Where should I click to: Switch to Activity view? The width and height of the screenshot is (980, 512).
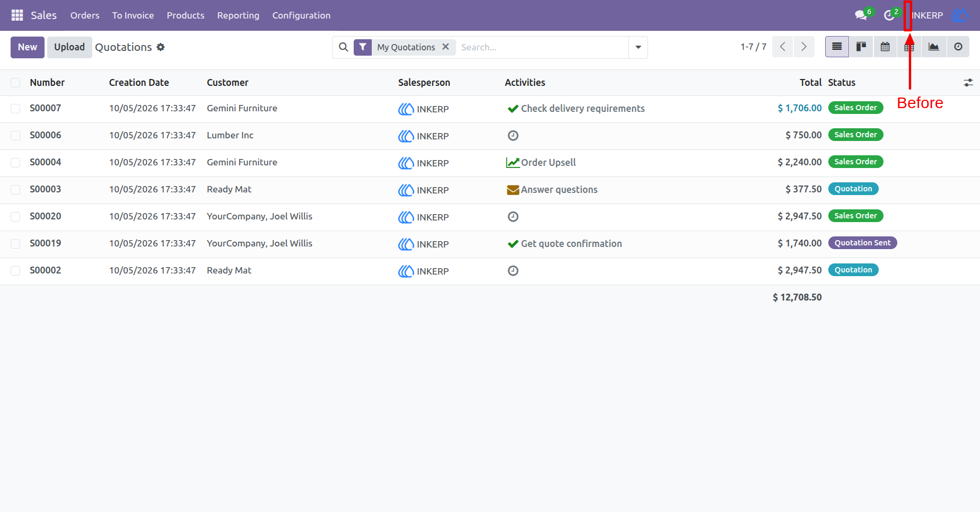click(958, 47)
